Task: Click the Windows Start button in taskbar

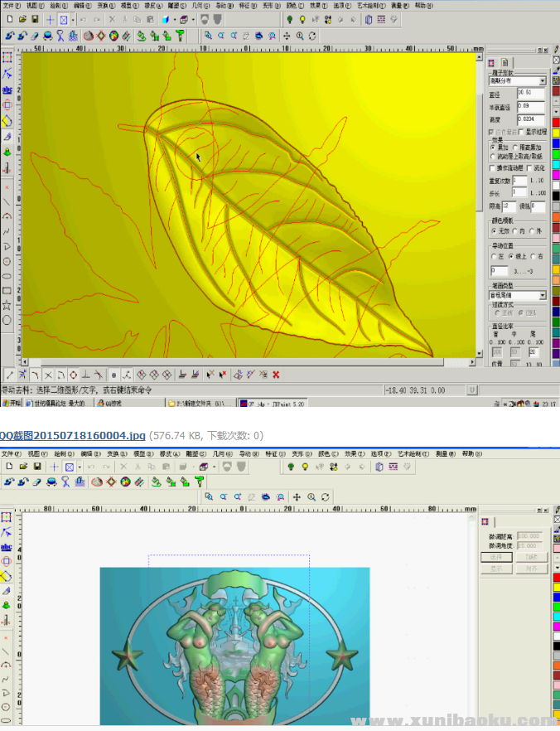Action: click(11, 403)
